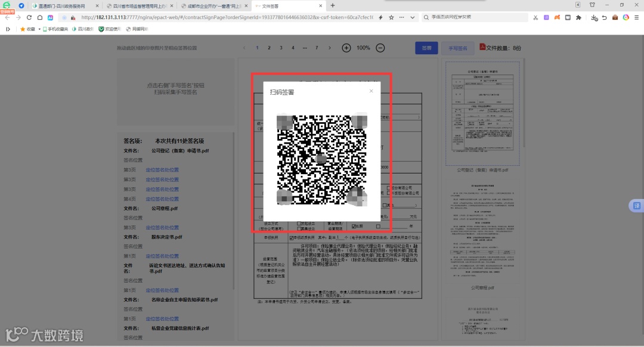Viewport: 644px width, 347px height.
Task: Click the signature list panel scrollbar
Action: pyautogui.click(x=233, y=212)
